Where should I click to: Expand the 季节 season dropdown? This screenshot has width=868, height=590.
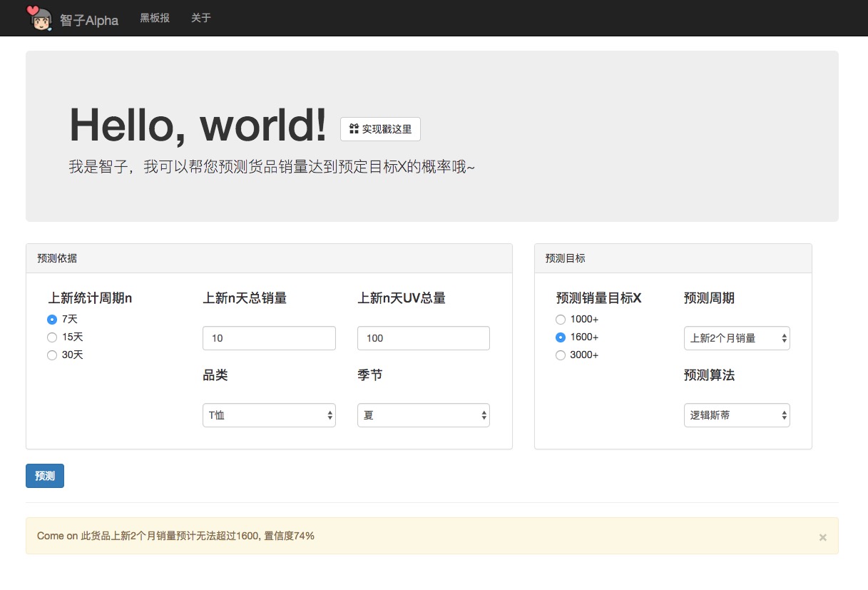(423, 415)
